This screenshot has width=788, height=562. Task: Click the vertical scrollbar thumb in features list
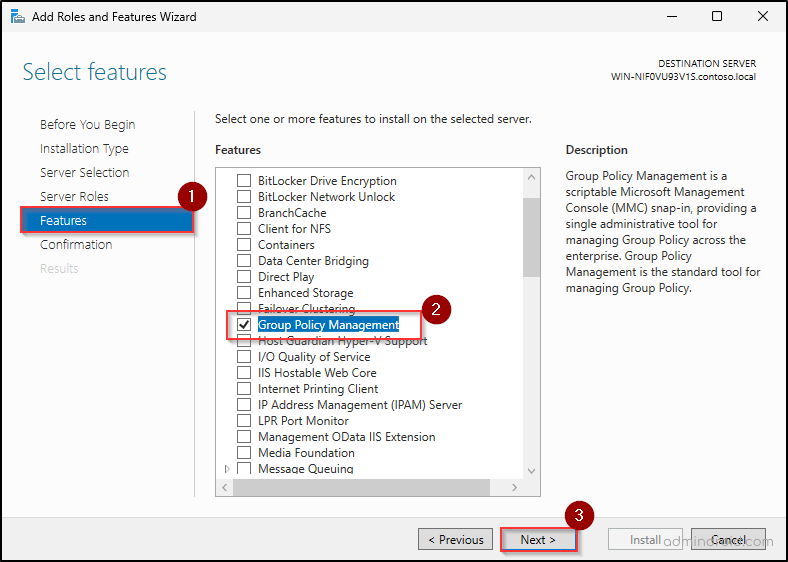531,237
